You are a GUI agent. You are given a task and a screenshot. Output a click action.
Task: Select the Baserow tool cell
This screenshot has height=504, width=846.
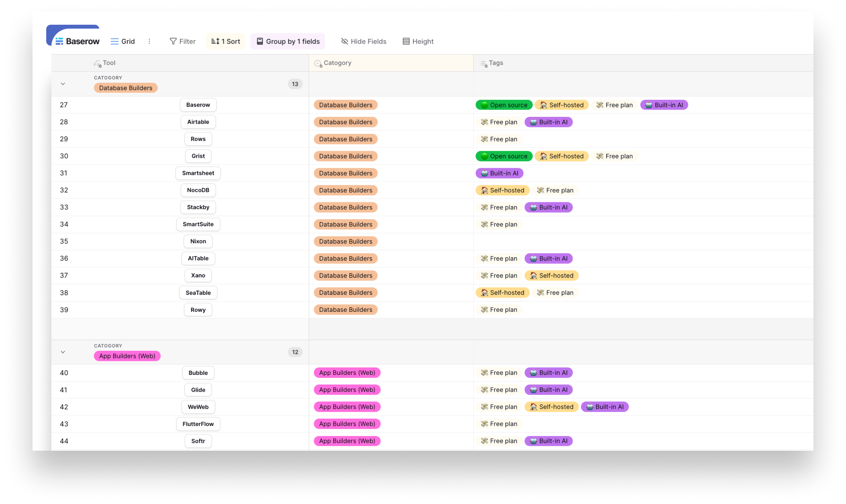[198, 105]
